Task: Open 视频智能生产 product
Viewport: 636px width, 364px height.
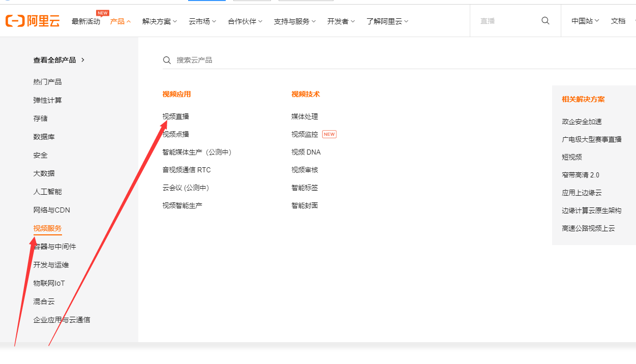Action: pyautogui.click(x=183, y=205)
